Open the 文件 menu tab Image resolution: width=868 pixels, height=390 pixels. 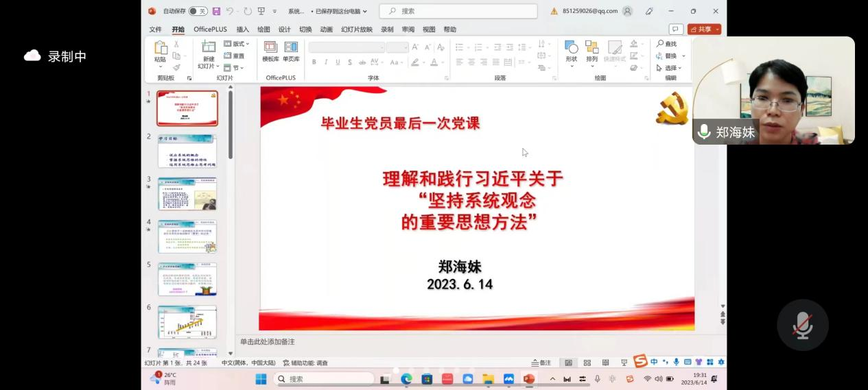(156, 29)
